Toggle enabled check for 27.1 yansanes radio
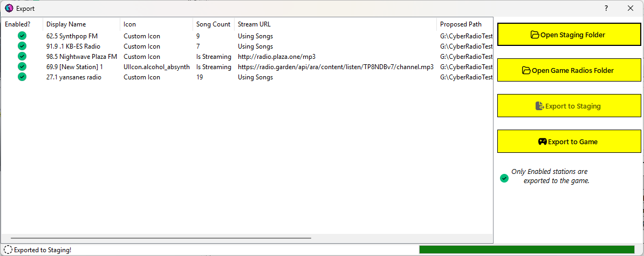 (x=22, y=77)
